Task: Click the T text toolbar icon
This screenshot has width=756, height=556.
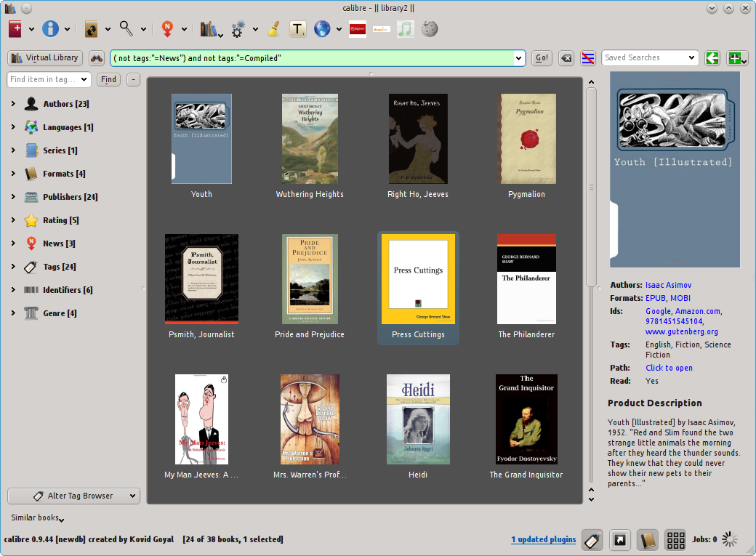Action: click(x=297, y=29)
